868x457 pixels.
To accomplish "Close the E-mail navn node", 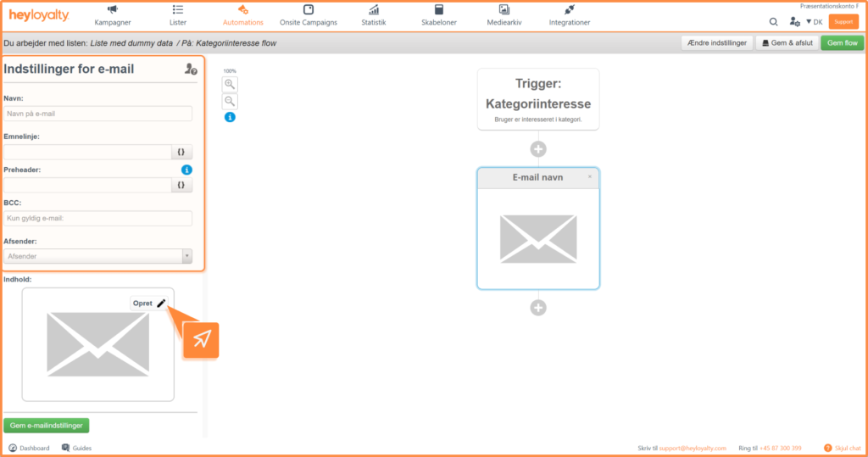I will pos(590,177).
